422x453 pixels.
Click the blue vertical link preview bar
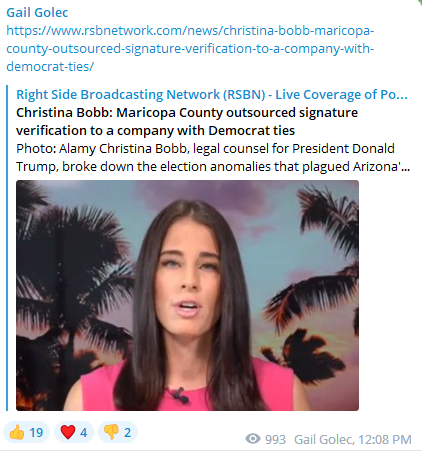[7, 248]
